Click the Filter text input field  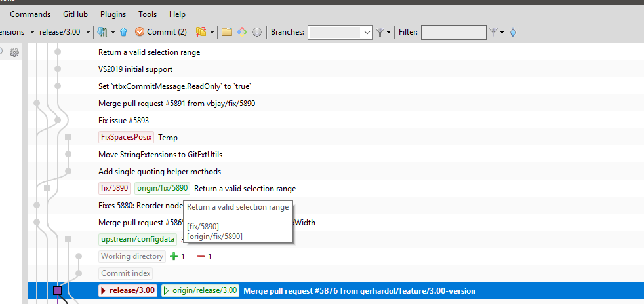point(454,32)
